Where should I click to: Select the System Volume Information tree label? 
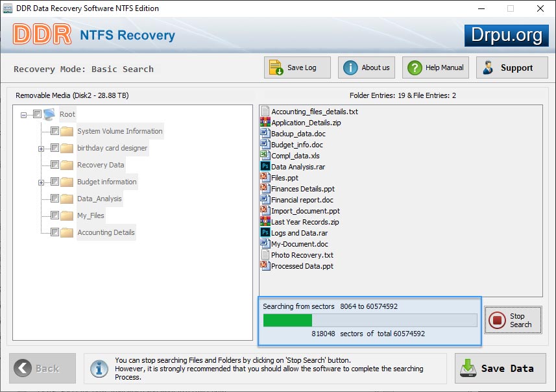pyautogui.click(x=120, y=131)
